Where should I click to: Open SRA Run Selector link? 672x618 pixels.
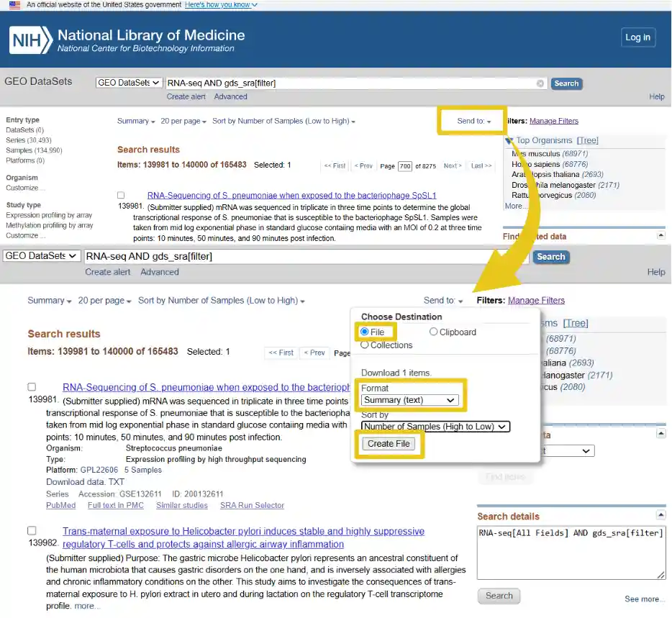(x=252, y=505)
